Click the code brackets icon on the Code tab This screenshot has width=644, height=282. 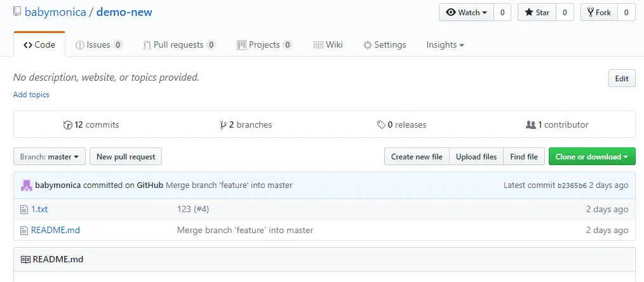[x=28, y=44]
